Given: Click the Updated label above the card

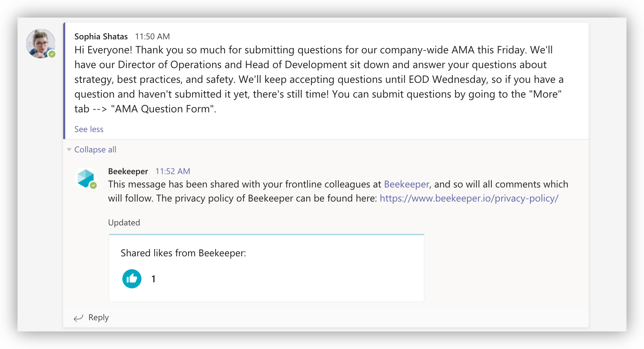Looking at the screenshot, I should pos(124,223).
